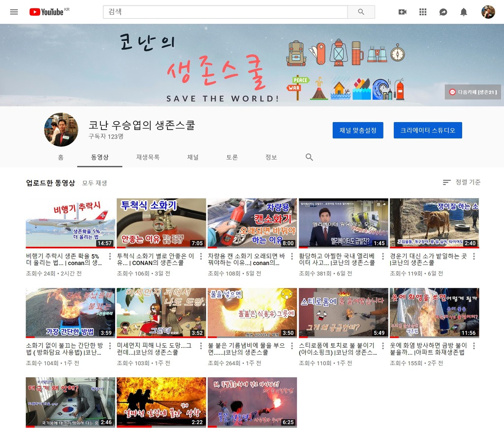Open the firefighters 2:22 thumbnail
The height and width of the screenshot is (431, 504).
click(161, 402)
